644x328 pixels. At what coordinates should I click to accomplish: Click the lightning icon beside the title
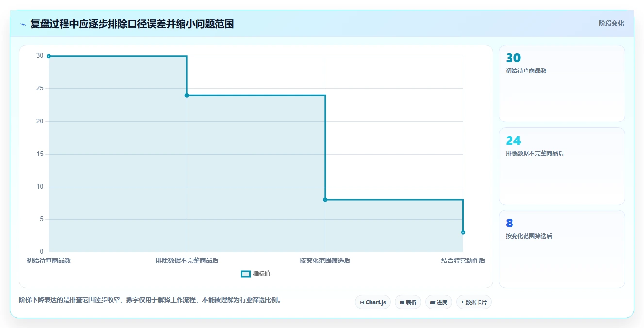tap(23, 24)
